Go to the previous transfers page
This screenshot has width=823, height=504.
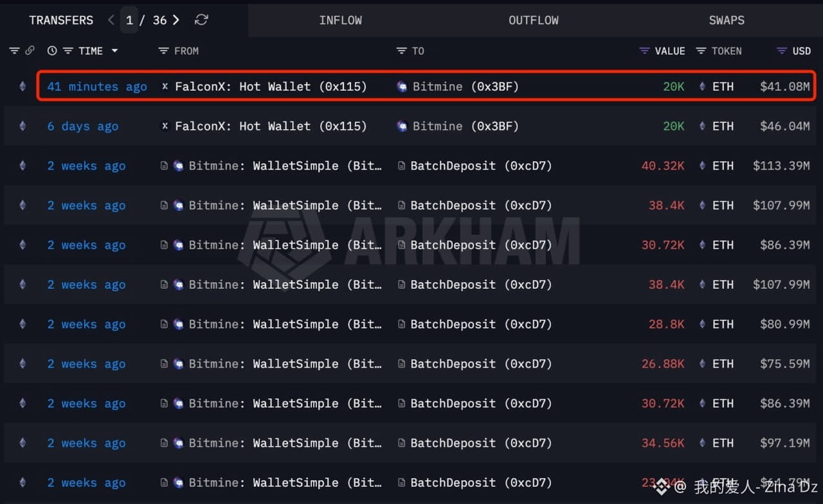111,20
